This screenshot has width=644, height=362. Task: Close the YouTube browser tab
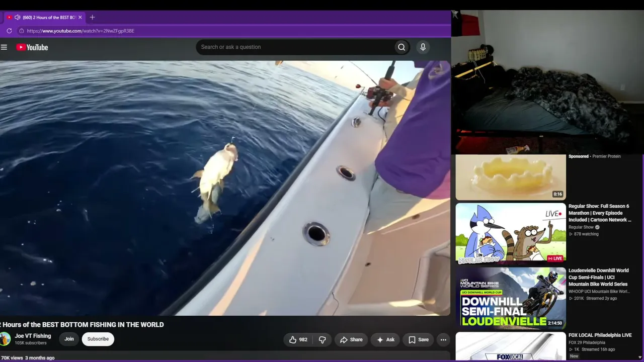(x=80, y=17)
